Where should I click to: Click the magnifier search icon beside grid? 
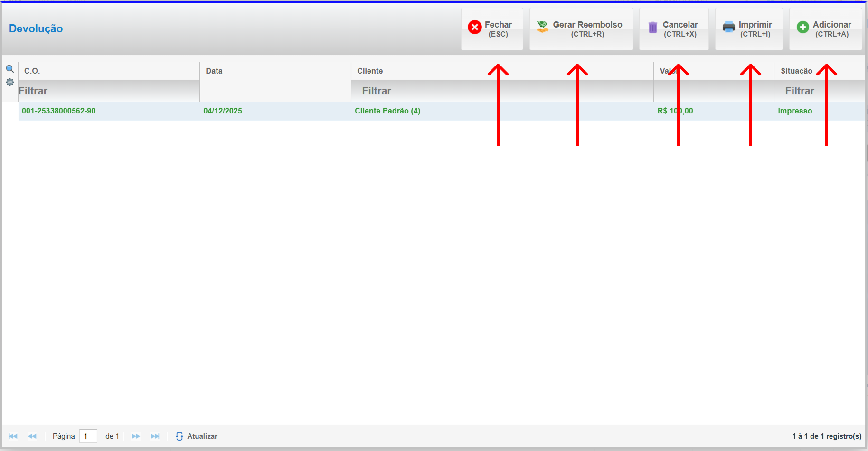point(9,69)
